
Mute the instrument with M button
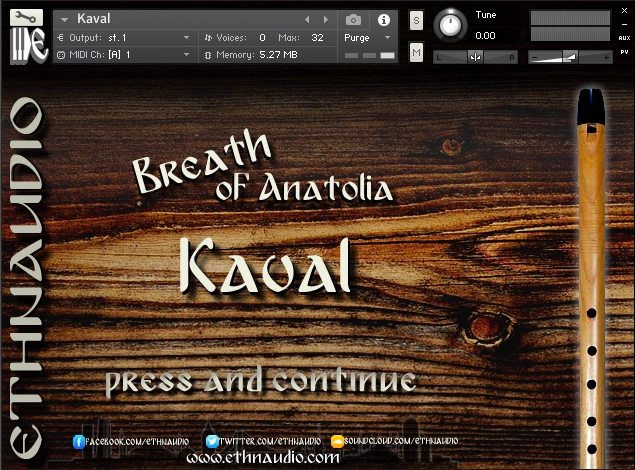[416, 52]
